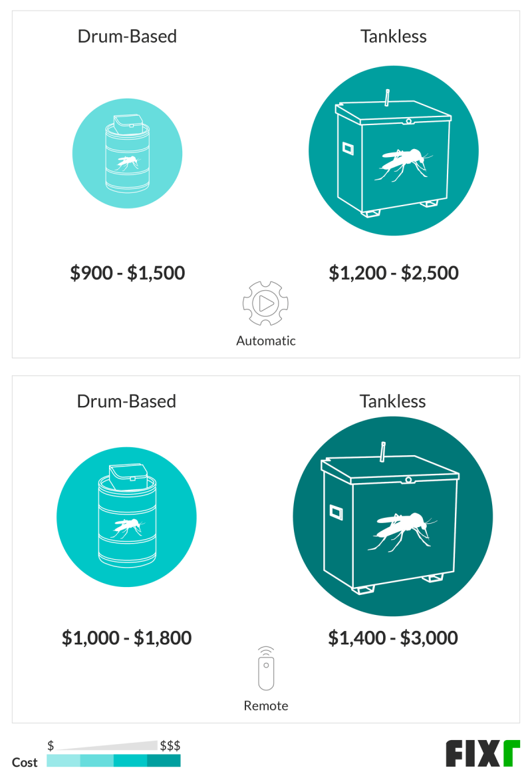Viewport: 532px width, 780px height.
Task: Click the $$$ symbol above the legend
Action: [170, 745]
